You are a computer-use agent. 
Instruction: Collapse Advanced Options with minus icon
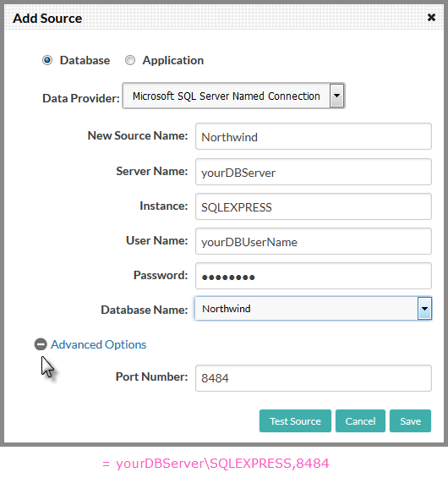[x=41, y=344]
